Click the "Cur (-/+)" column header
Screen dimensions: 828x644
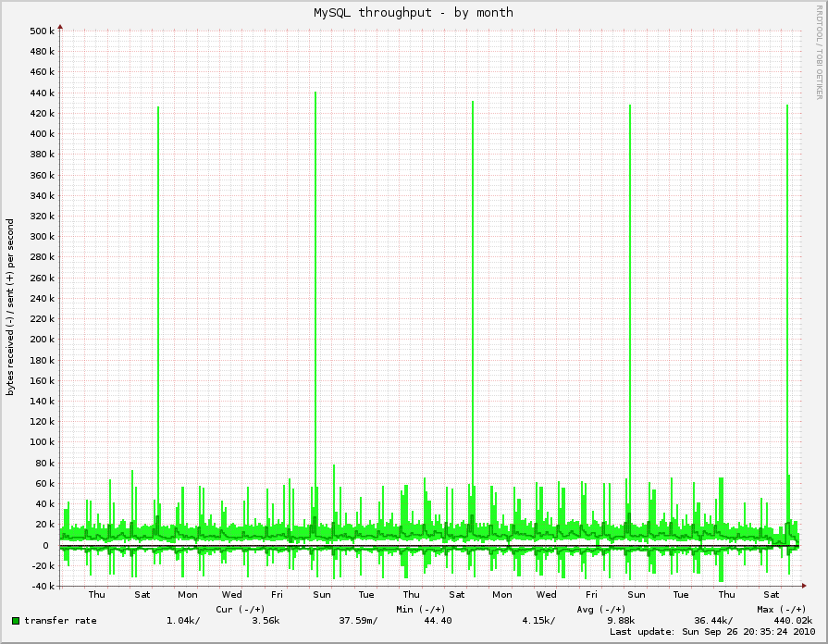pos(241,610)
